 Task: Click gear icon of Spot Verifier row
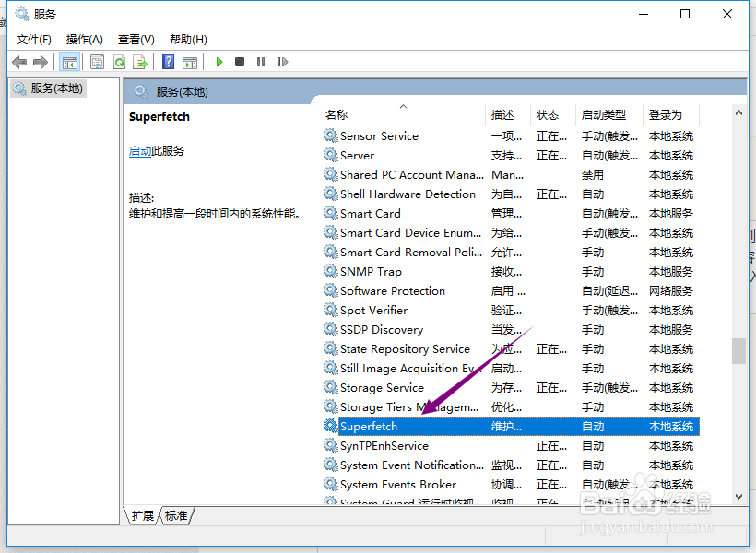[330, 310]
